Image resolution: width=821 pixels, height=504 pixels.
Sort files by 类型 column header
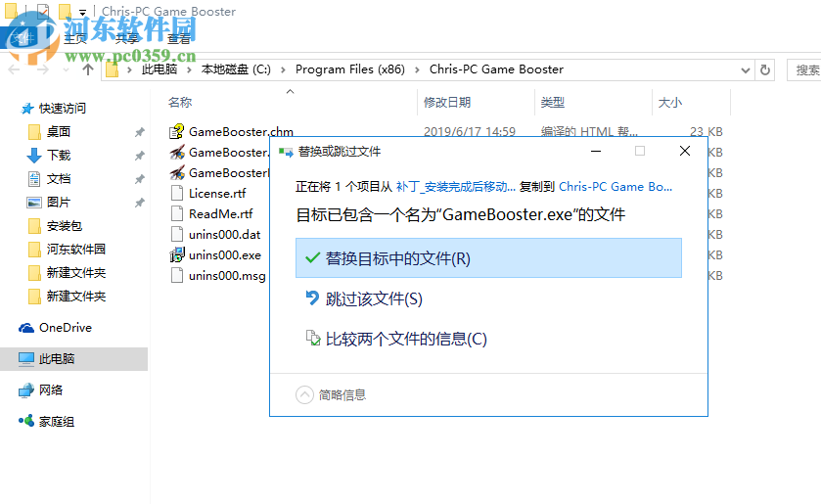(x=553, y=102)
